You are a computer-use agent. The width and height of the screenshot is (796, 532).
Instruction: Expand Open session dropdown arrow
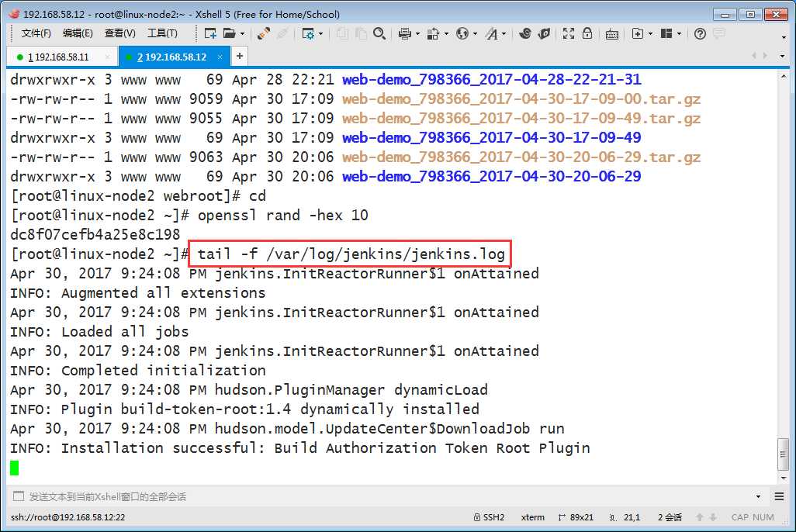click(242, 34)
